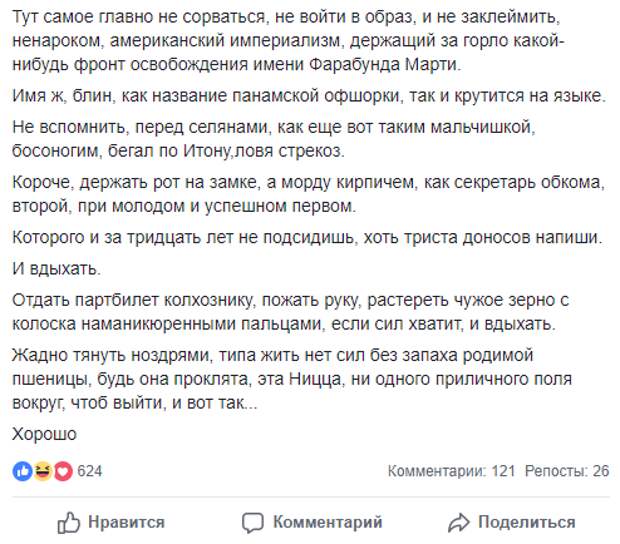Click the line starting 'Которого и за тридцать'

click(x=307, y=238)
